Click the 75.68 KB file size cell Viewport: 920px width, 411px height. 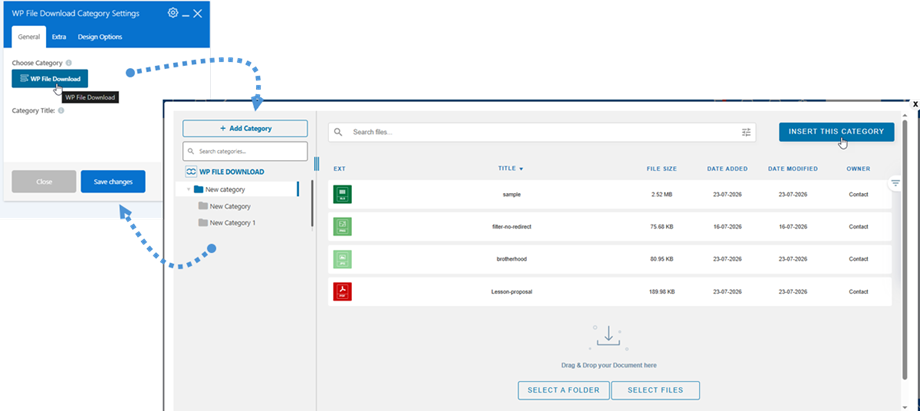pos(662,227)
